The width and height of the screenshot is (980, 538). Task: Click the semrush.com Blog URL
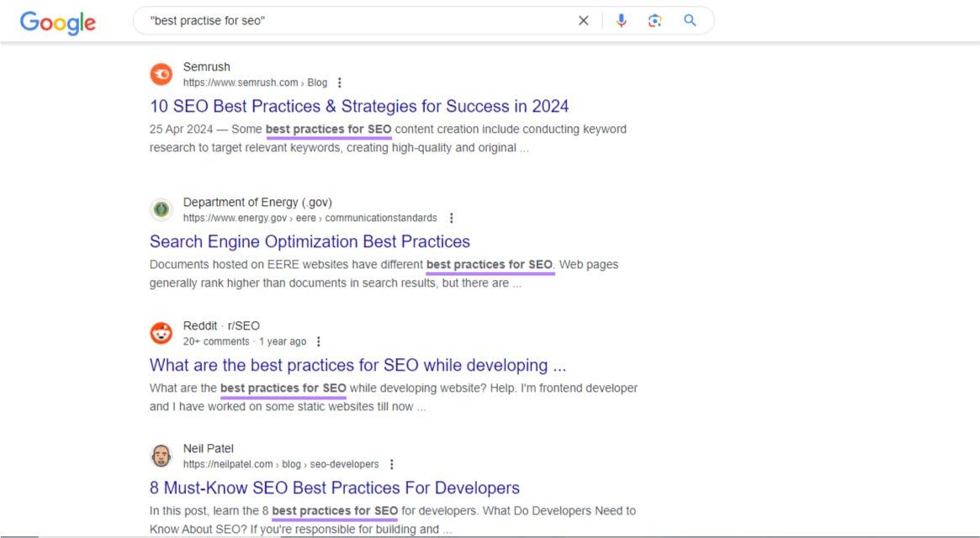click(x=255, y=82)
